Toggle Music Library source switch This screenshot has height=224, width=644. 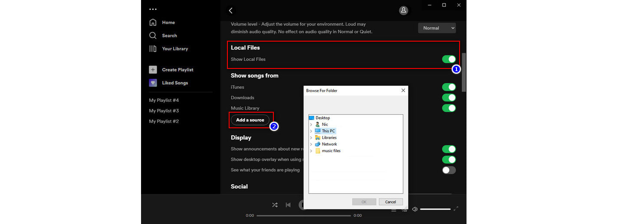click(x=449, y=108)
